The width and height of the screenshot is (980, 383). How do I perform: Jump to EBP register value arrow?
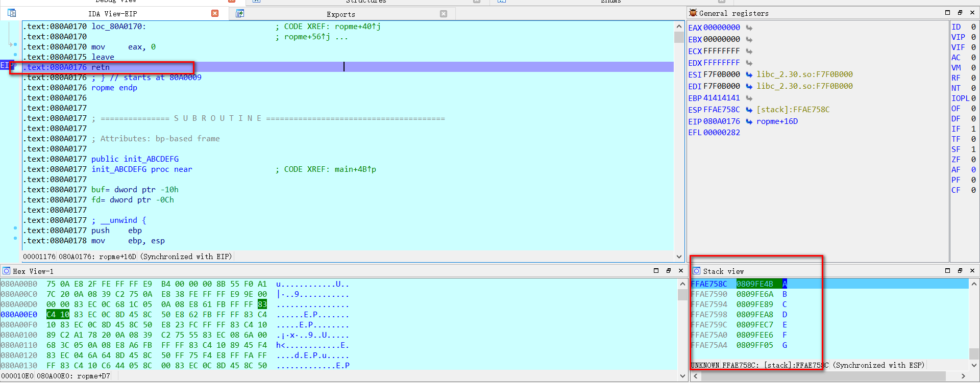(x=749, y=98)
